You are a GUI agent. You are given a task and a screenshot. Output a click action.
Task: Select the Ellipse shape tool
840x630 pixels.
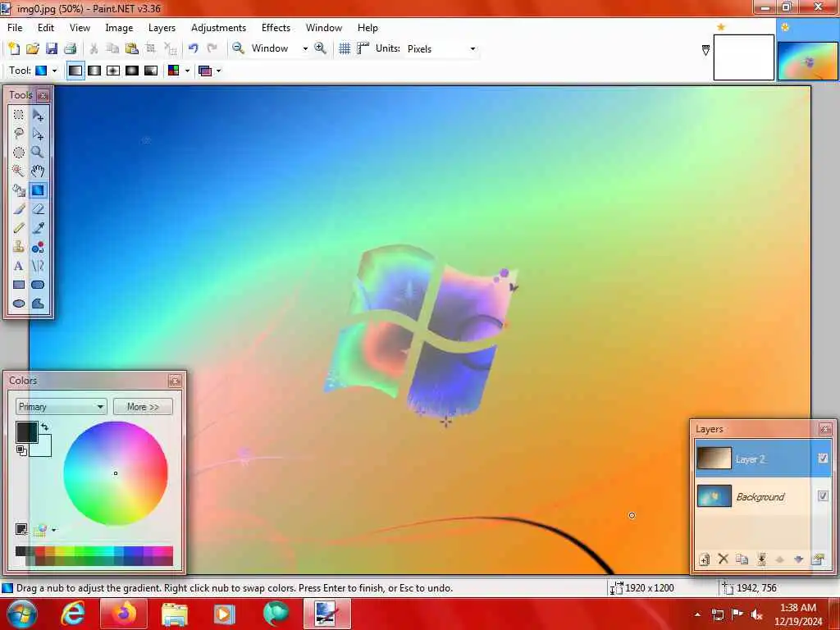click(x=19, y=304)
